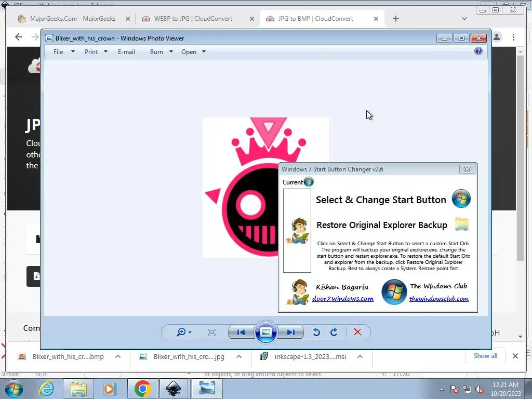Expand options for the bmp download
Screen dimensions: 532x399
click(x=118, y=356)
